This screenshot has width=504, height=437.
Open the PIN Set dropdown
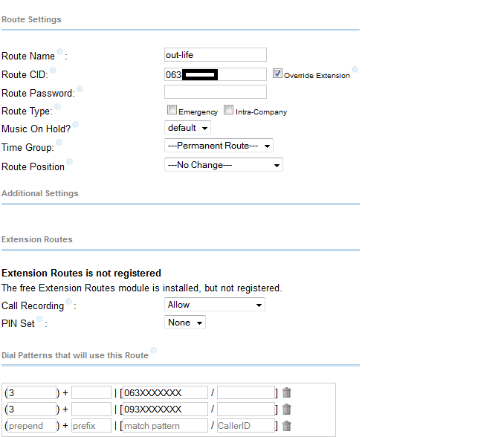coord(184,323)
